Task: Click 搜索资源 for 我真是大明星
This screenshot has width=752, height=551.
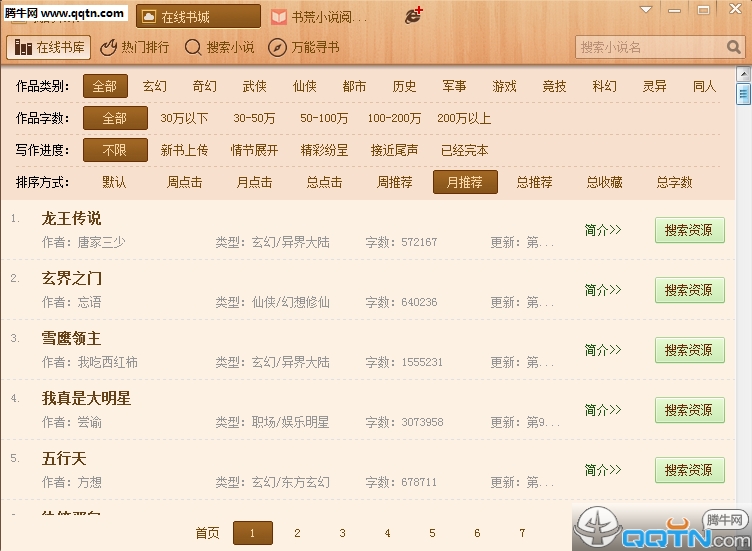Action: 690,410
